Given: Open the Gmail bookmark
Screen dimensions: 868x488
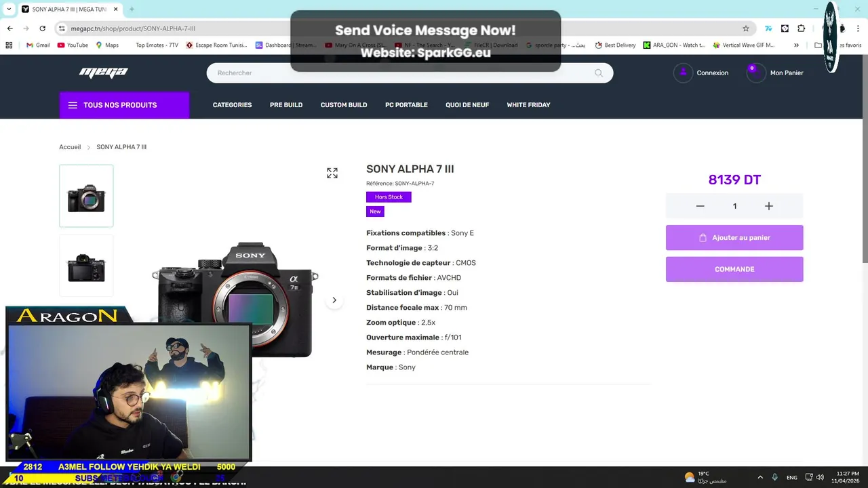Looking at the screenshot, I should 38,45.
